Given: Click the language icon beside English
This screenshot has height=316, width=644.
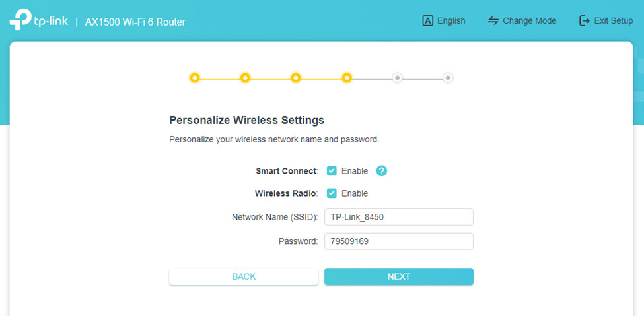Looking at the screenshot, I should click(x=427, y=20).
